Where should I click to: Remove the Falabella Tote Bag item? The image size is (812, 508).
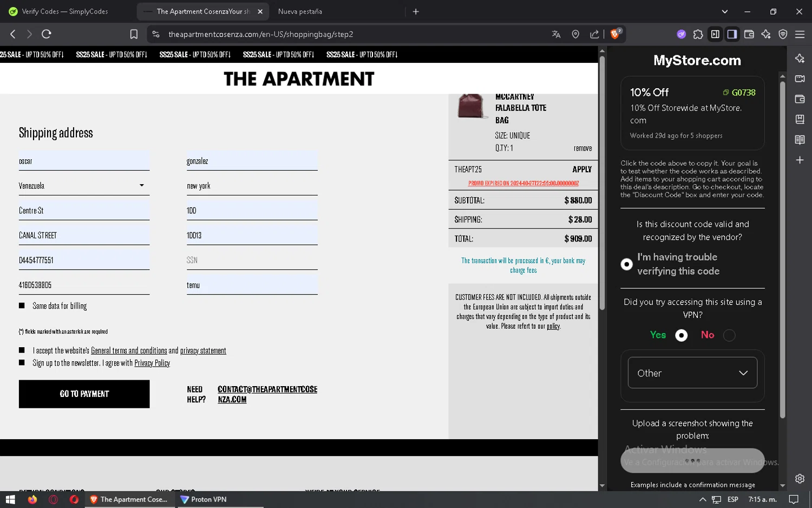point(582,148)
